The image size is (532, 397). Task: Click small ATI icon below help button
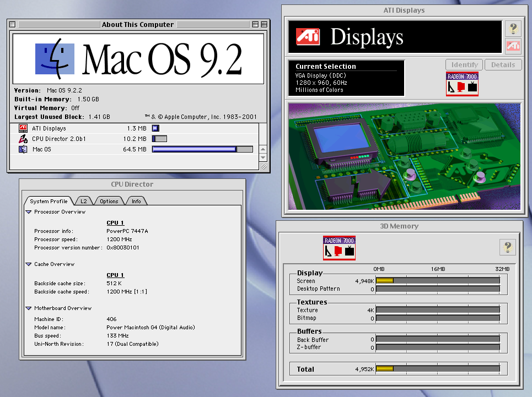click(513, 46)
